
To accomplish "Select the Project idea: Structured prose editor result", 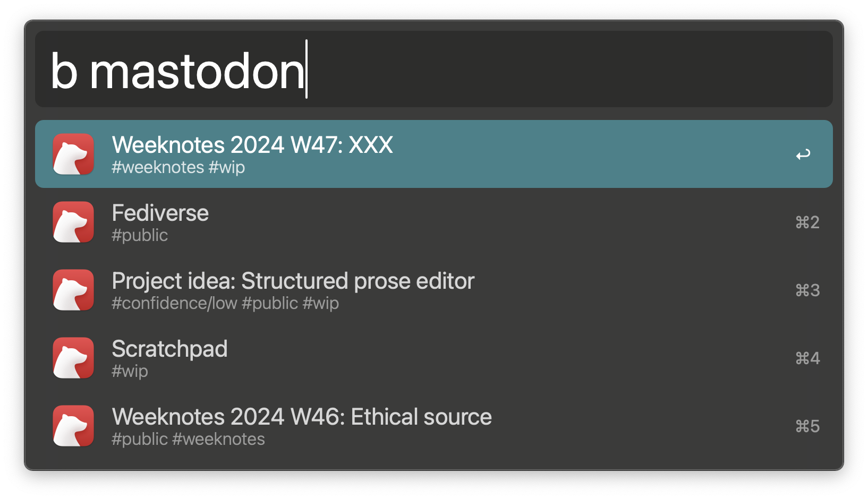I will coord(293,281).
